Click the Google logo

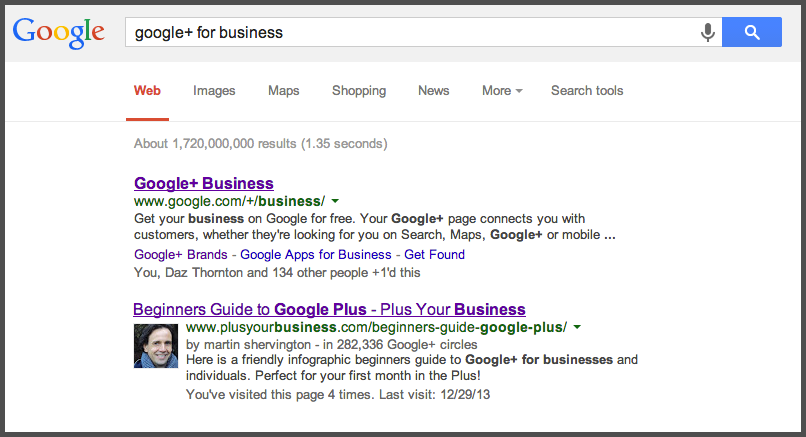click(59, 33)
